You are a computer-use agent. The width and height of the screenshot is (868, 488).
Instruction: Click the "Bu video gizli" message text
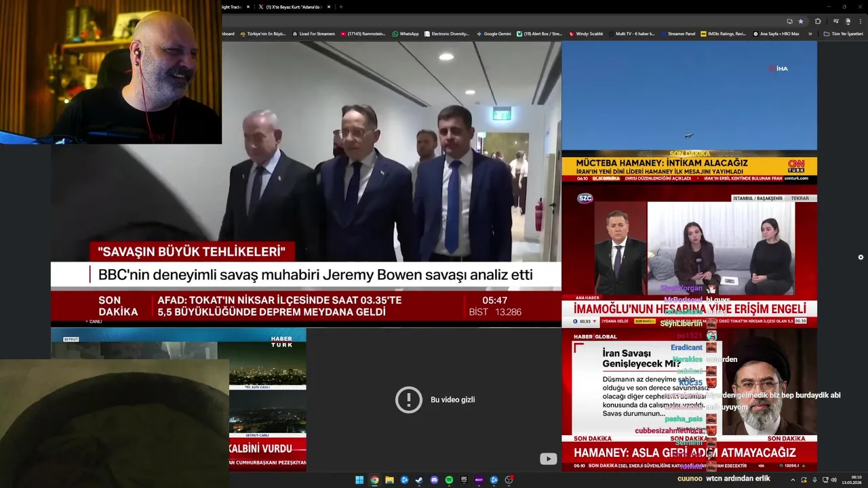452,400
